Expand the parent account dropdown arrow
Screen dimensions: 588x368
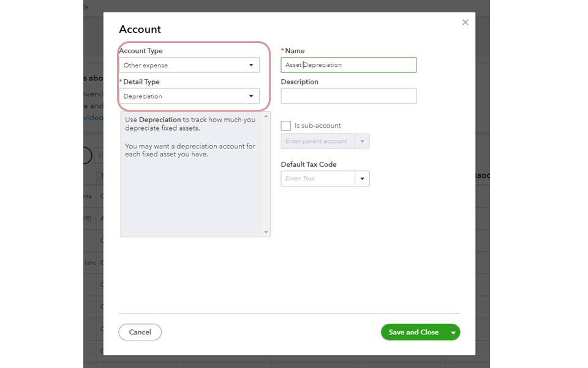pos(362,142)
